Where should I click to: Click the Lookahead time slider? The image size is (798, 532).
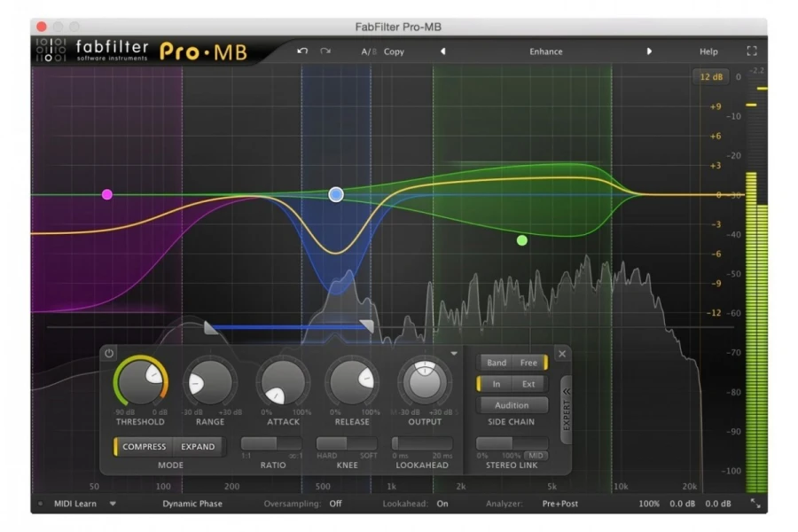[422, 443]
